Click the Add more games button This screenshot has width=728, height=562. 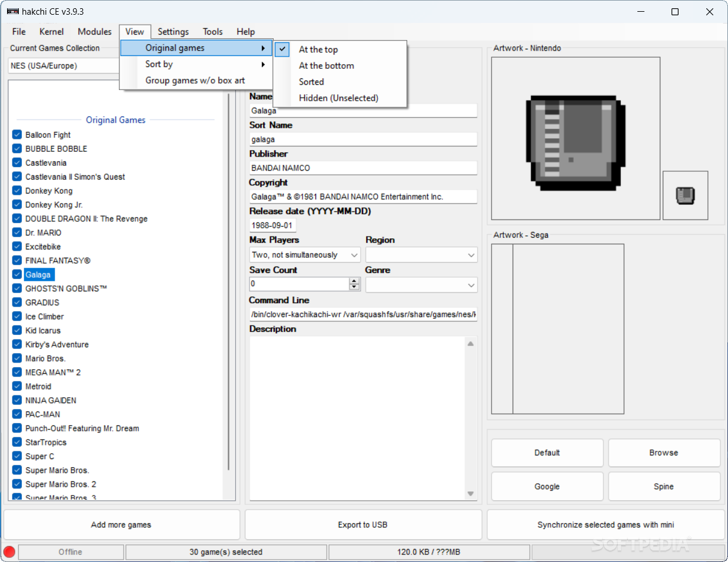(121, 524)
